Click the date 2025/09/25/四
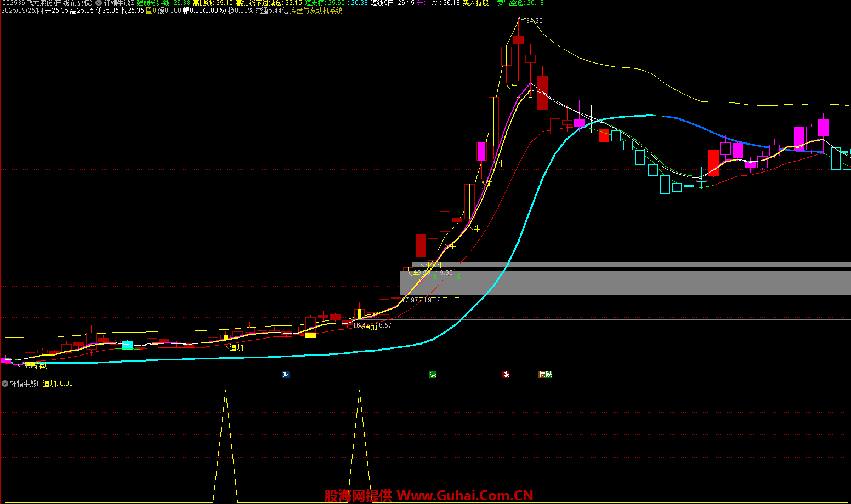The width and height of the screenshot is (851, 504). (x=22, y=10)
